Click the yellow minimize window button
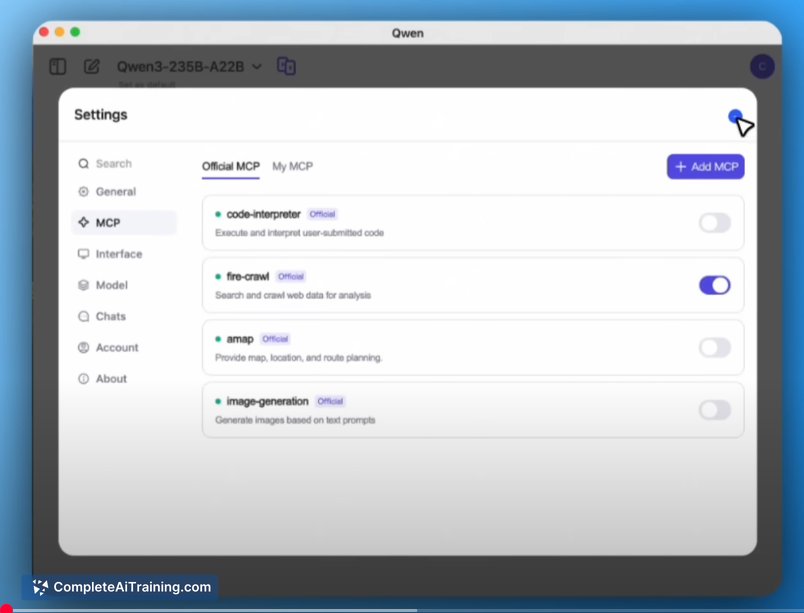The height and width of the screenshot is (613, 804). pyautogui.click(x=59, y=32)
